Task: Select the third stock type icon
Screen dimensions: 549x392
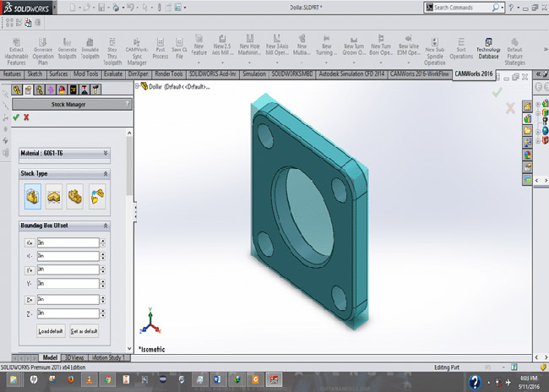Action: [75, 196]
